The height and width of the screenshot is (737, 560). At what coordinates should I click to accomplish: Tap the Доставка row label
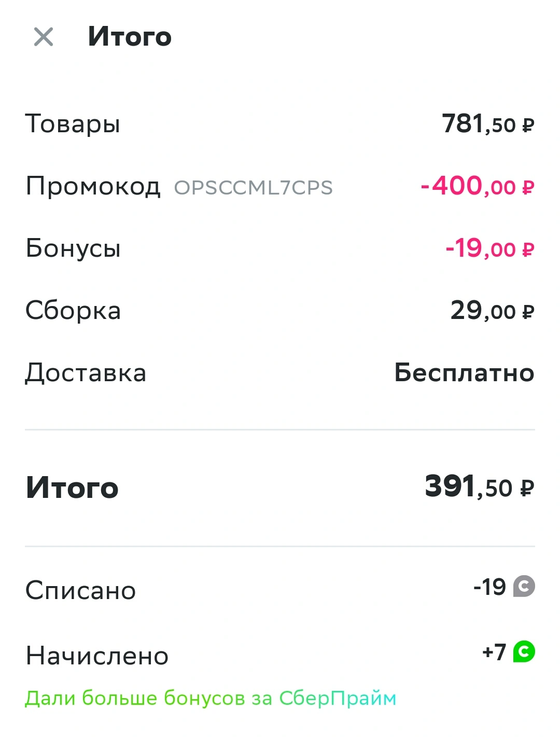86,373
